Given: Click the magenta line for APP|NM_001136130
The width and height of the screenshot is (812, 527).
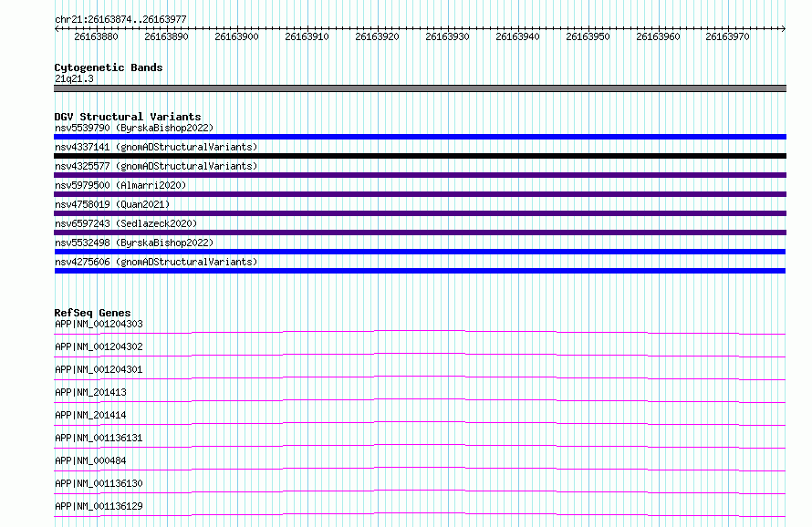Looking at the screenshot, I should click(x=420, y=491).
